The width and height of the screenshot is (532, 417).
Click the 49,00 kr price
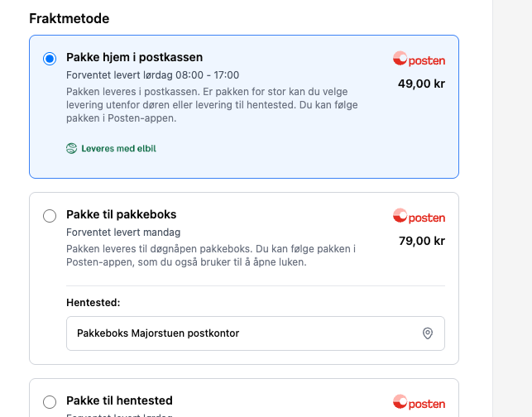421,84
